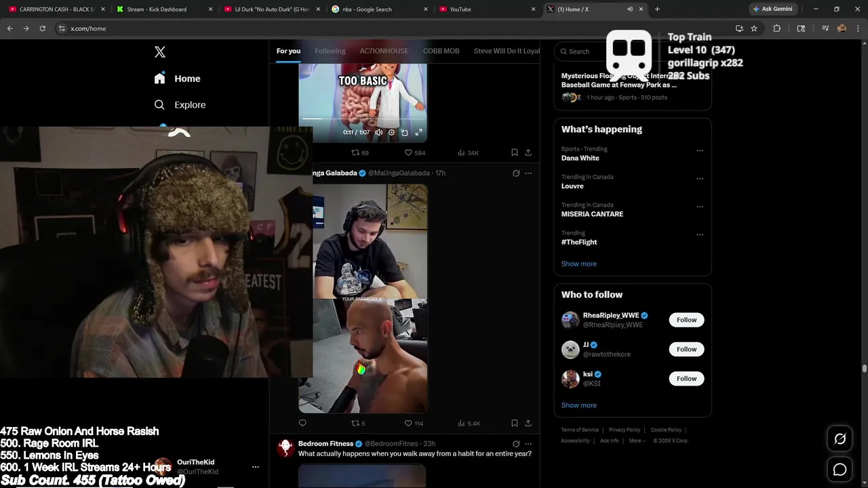Bookmark the TOO BASIC video post
The width and height of the screenshot is (868, 488).
point(515,152)
